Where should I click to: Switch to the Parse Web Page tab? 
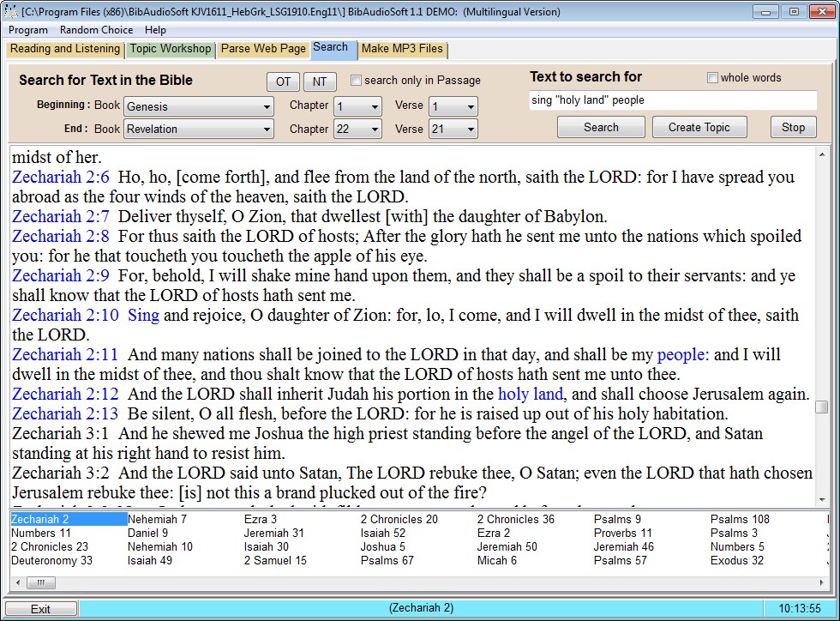(263, 49)
